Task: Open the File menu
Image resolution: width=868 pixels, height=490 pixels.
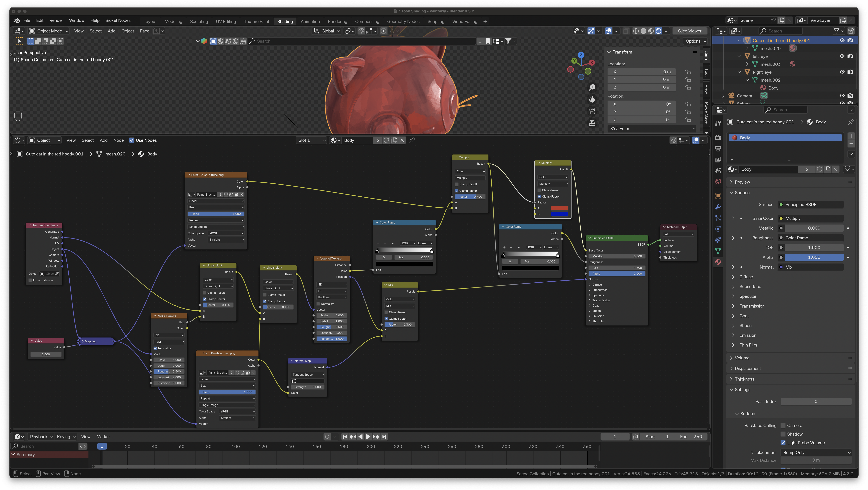Action: coord(27,21)
